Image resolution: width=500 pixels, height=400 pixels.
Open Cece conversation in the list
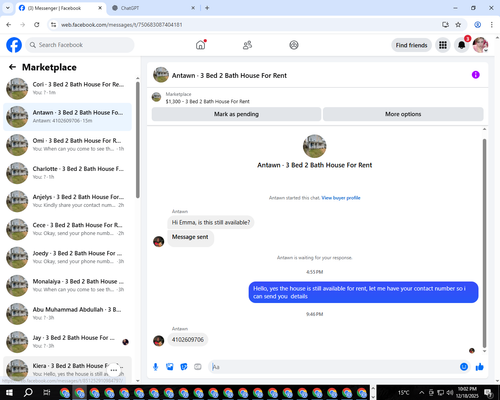67,229
